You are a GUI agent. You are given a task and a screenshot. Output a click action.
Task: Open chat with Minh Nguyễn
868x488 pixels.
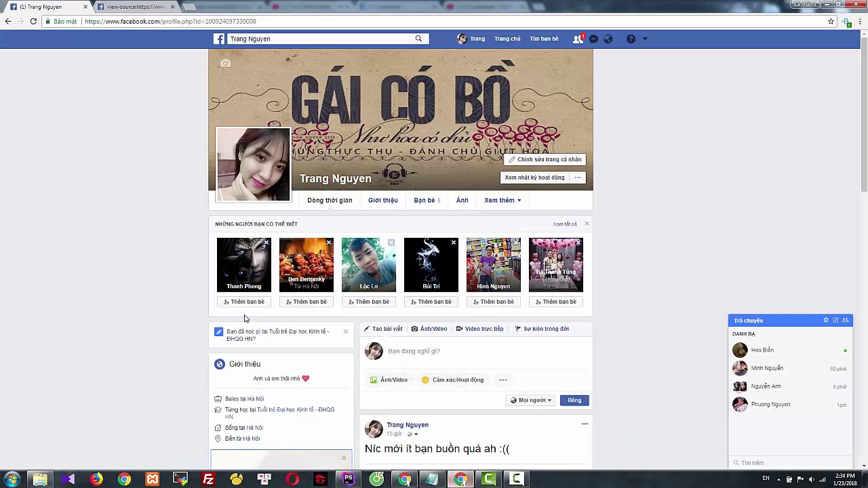[790, 368]
